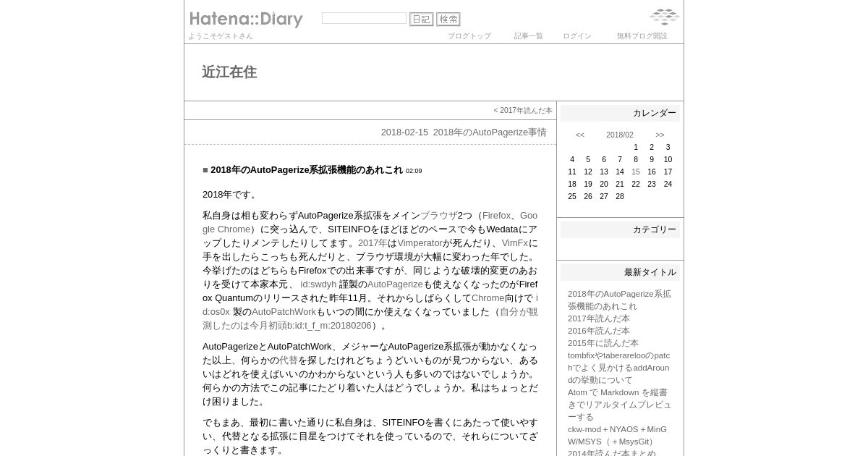This screenshot has width=868, height=456.
Task: Open the VimFx keyword link
Action: (515, 243)
